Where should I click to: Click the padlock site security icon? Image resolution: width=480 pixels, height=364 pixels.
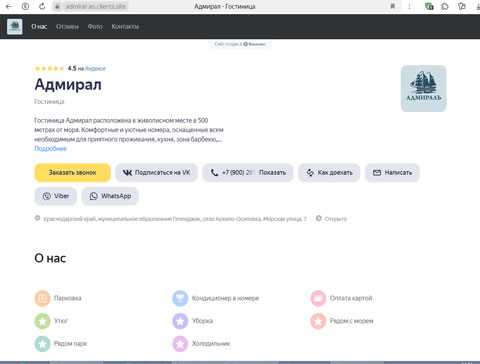coord(57,6)
